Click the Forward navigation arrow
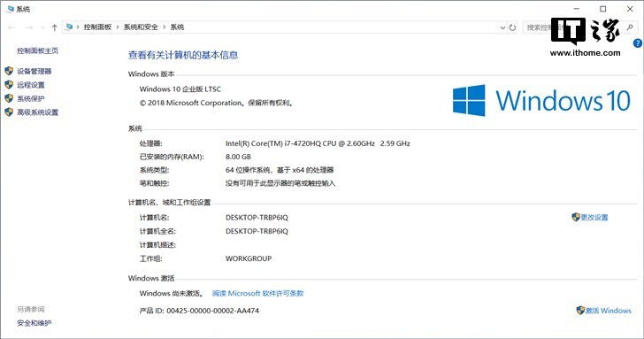Screen dimensions: 644x339 [x=28, y=27]
